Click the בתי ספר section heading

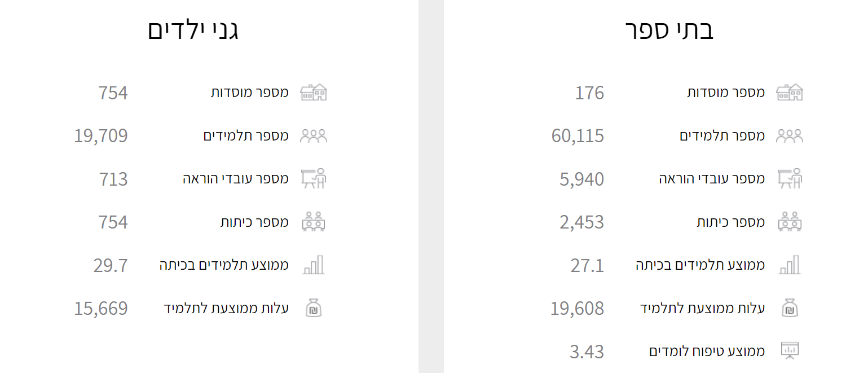pyautogui.click(x=669, y=30)
